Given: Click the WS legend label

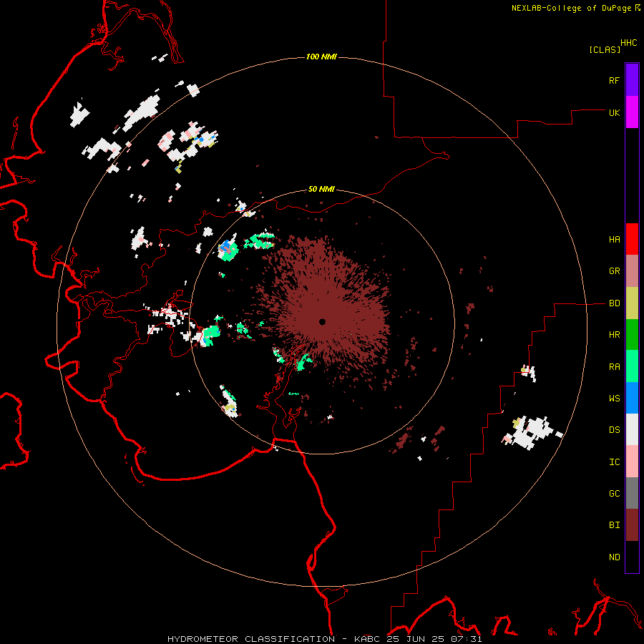Looking at the screenshot, I should (x=615, y=399).
